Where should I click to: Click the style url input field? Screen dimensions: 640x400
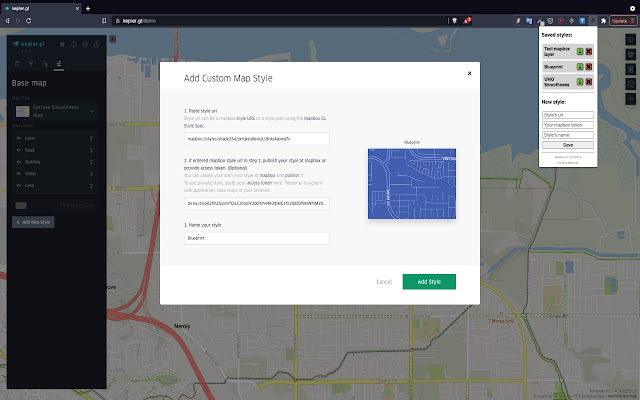(x=256, y=139)
